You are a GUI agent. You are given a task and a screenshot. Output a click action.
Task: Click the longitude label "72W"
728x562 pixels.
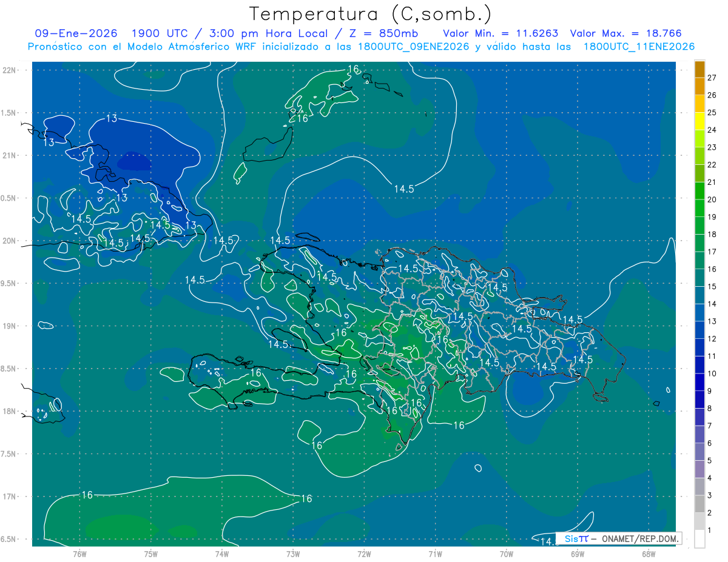click(x=364, y=554)
